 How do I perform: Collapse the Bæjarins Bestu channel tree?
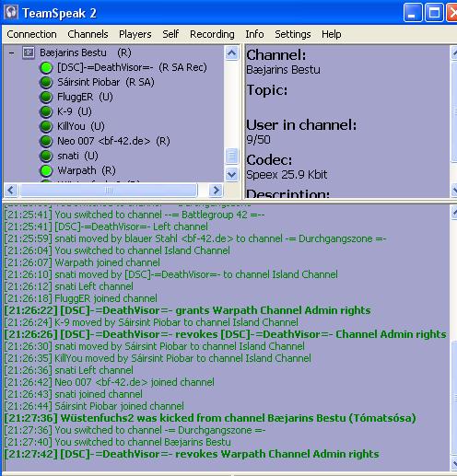pos(11,53)
